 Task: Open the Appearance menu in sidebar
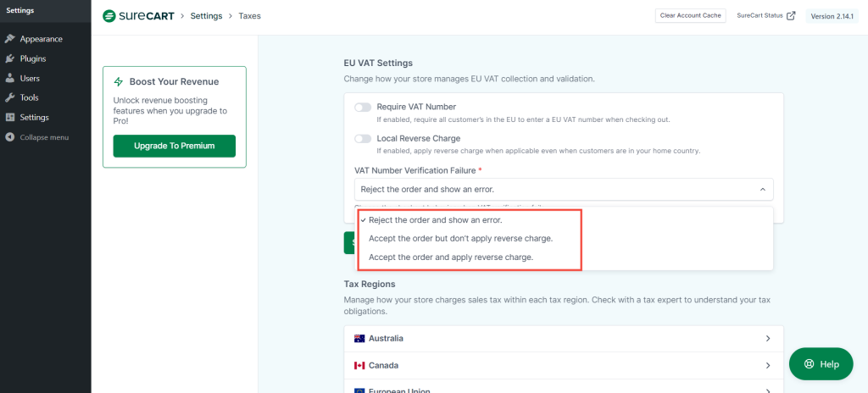(41, 39)
